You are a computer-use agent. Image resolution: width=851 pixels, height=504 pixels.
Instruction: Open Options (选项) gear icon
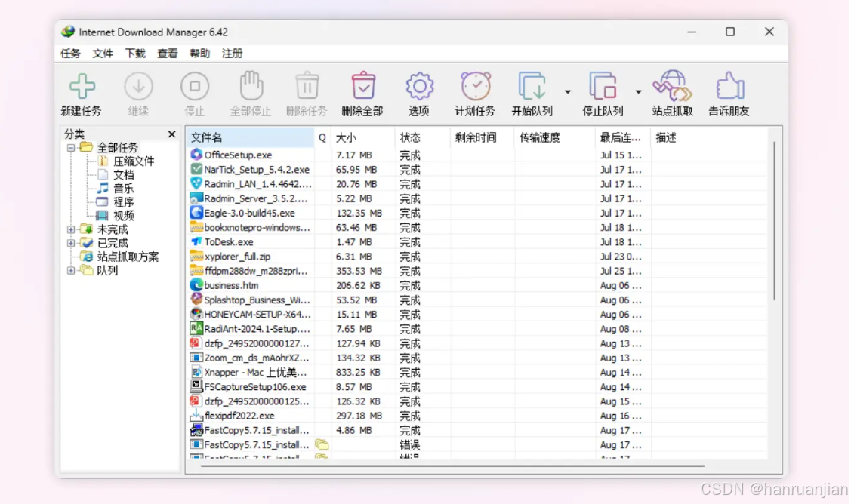(x=420, y=86)
